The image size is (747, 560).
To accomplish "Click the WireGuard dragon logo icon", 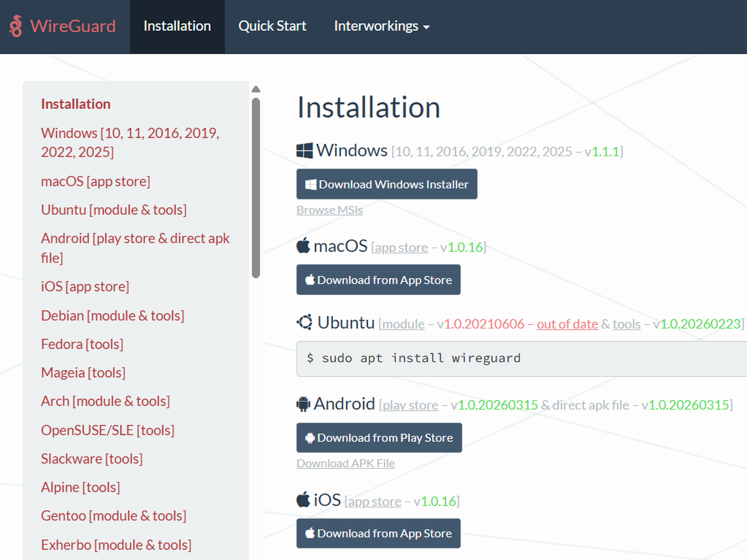I will pos(16,26).
